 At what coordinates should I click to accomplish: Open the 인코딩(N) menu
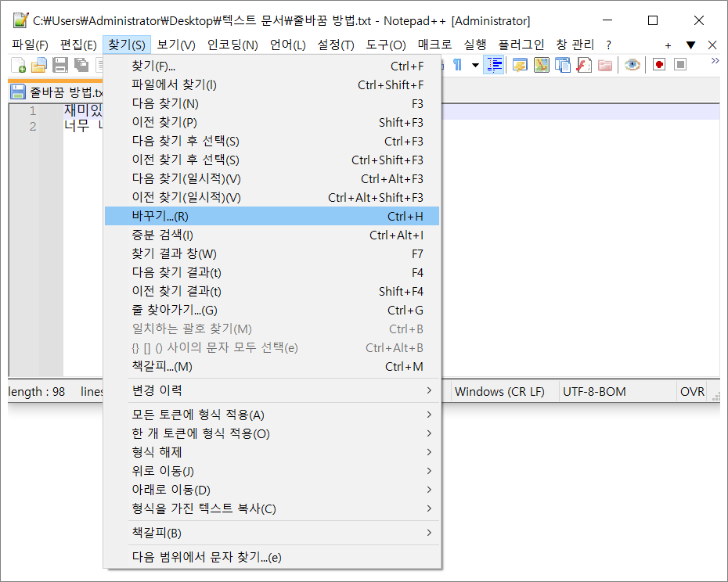(x=232, y=45)
